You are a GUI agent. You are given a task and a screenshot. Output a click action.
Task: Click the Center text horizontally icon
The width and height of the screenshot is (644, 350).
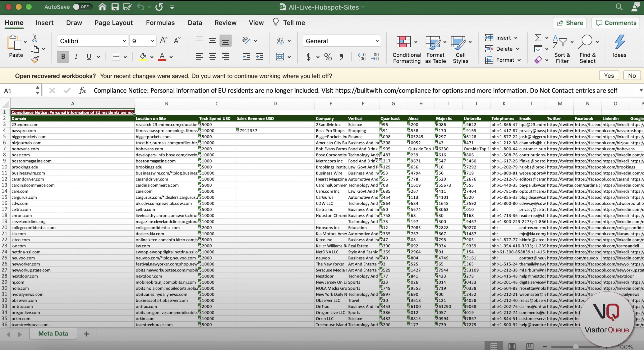coord(213,57)
